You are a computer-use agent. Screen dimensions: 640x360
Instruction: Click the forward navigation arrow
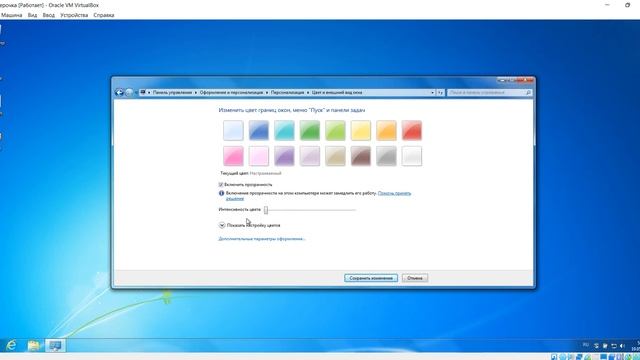click(129, 93)
